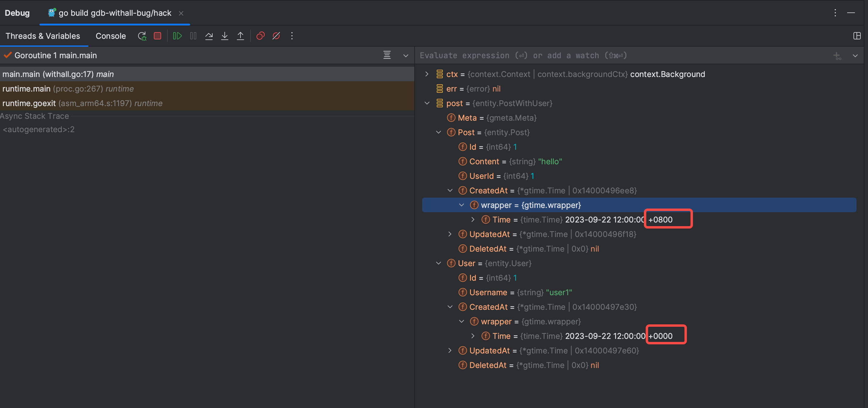Click the Async Stack Trace label
Viewport: 868px width, 408px height.
click(34, 116)
